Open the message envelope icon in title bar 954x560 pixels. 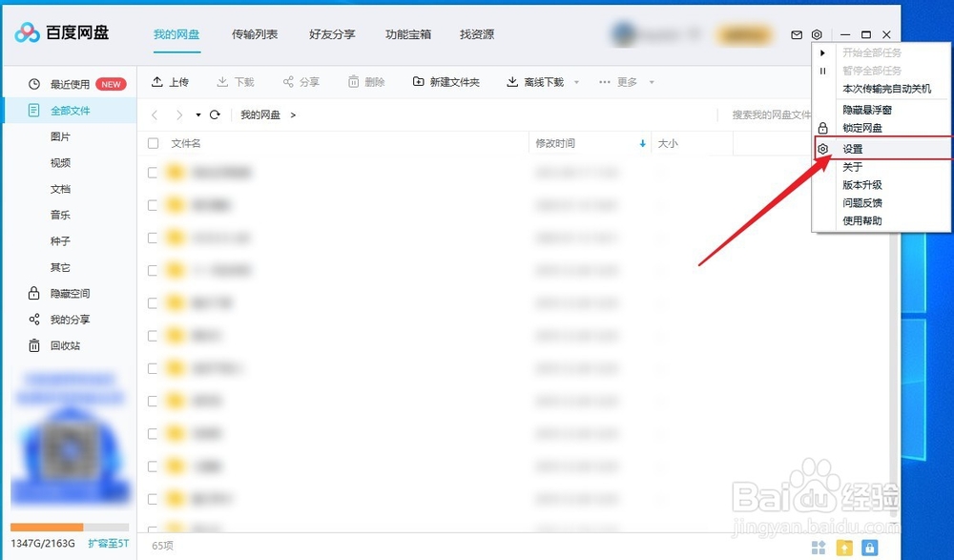797,33
